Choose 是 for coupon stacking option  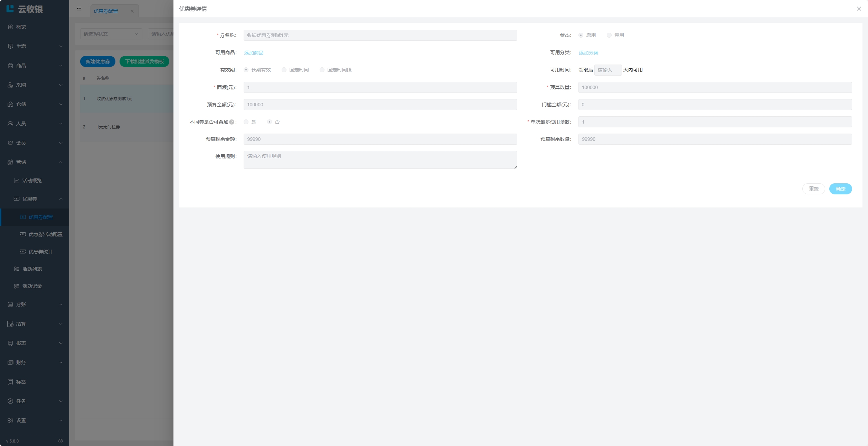[246, 122]
